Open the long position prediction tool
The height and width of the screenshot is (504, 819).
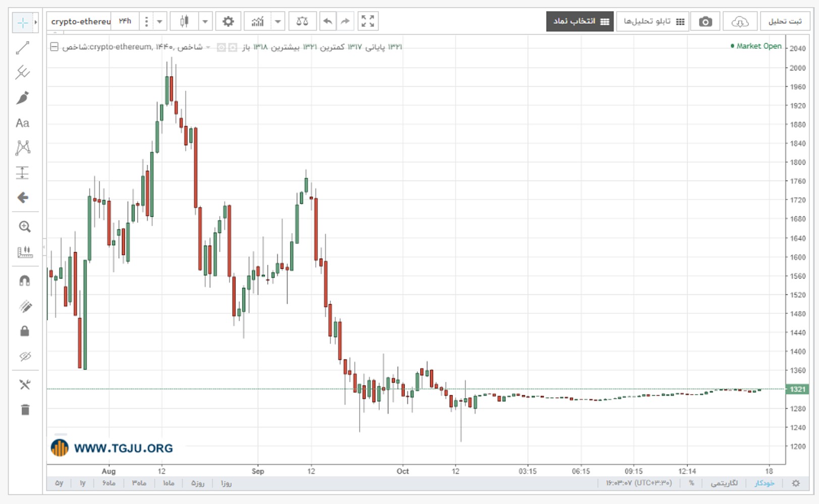tap(23, 173)
